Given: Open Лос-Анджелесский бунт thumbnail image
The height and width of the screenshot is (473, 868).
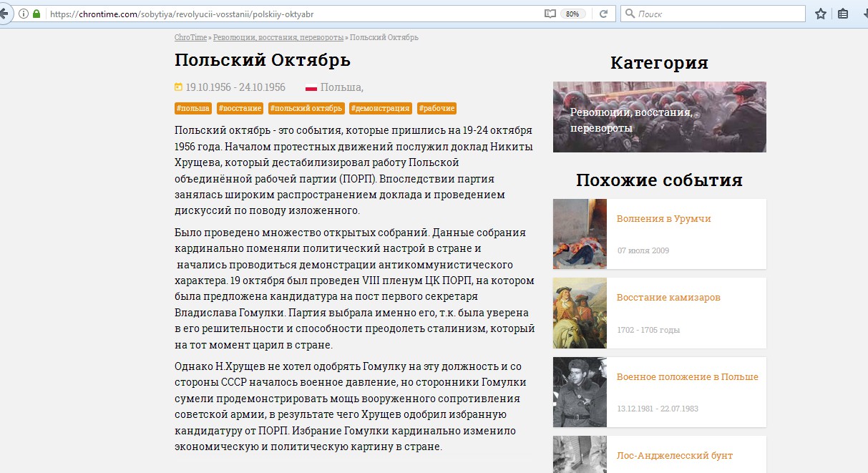Looking at the screenshot, I should 580,454.
